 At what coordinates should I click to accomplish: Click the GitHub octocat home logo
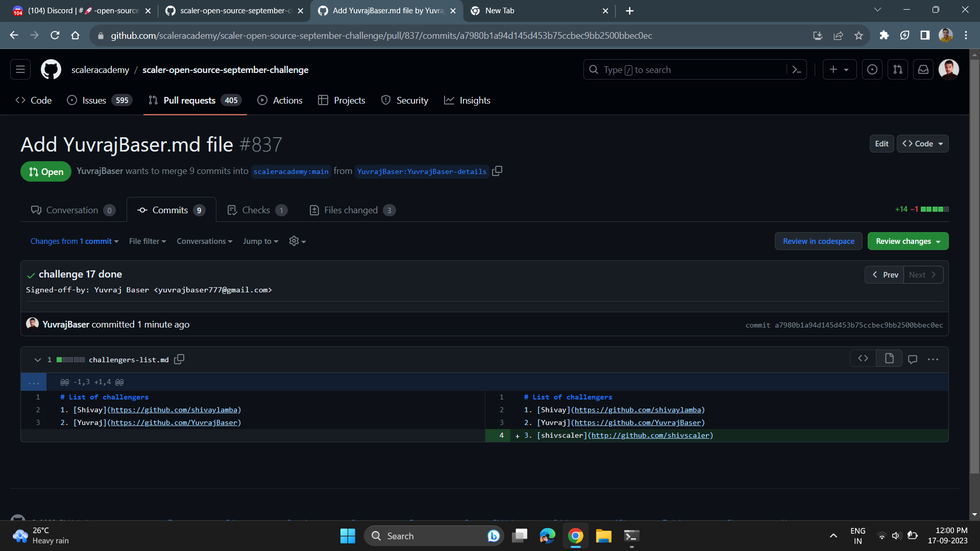click(51, 69)
